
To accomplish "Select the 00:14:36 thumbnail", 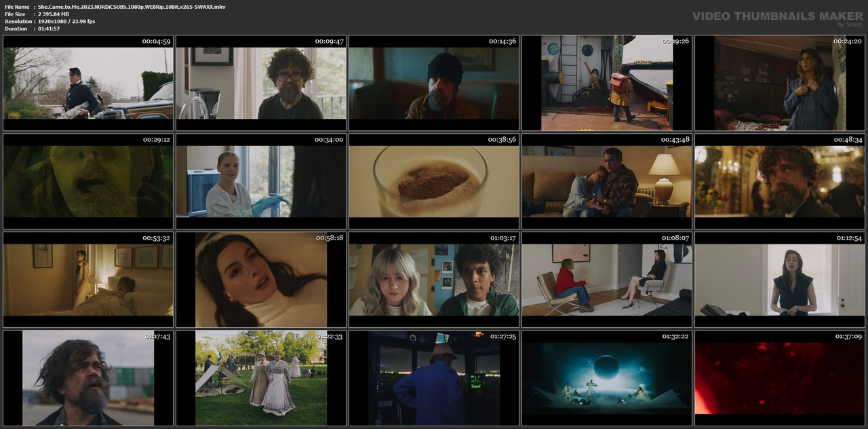I will tap(434, 83).
